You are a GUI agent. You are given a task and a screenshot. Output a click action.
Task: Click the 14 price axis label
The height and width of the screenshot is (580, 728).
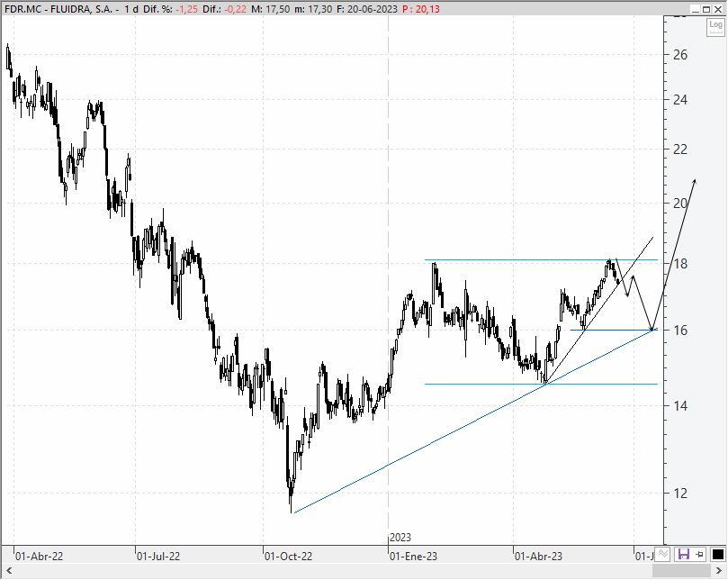(x=680, y=405)
